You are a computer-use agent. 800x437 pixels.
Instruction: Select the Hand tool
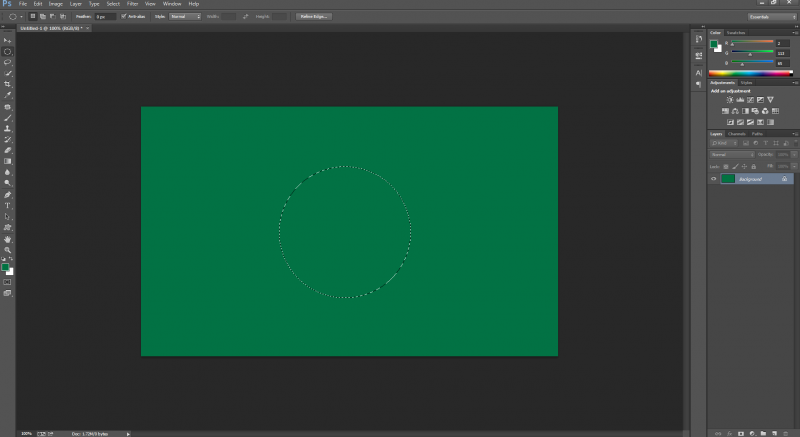coord(8,239)
